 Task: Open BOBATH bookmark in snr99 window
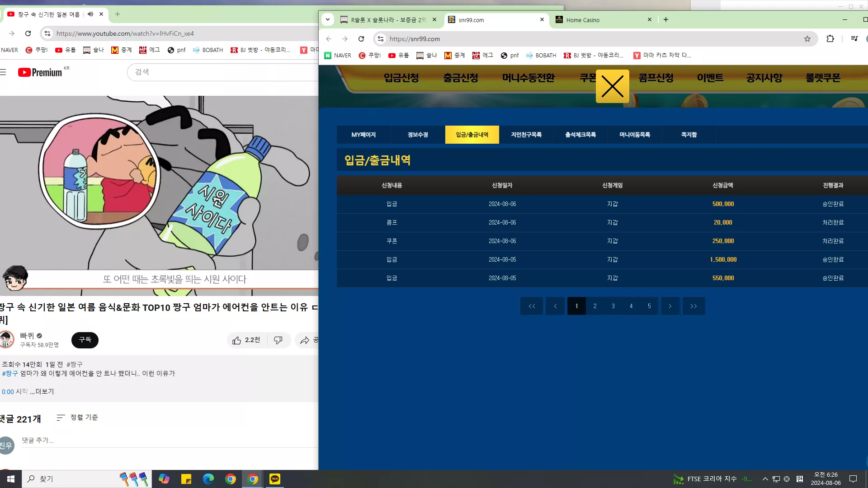(x=541, y=55)
